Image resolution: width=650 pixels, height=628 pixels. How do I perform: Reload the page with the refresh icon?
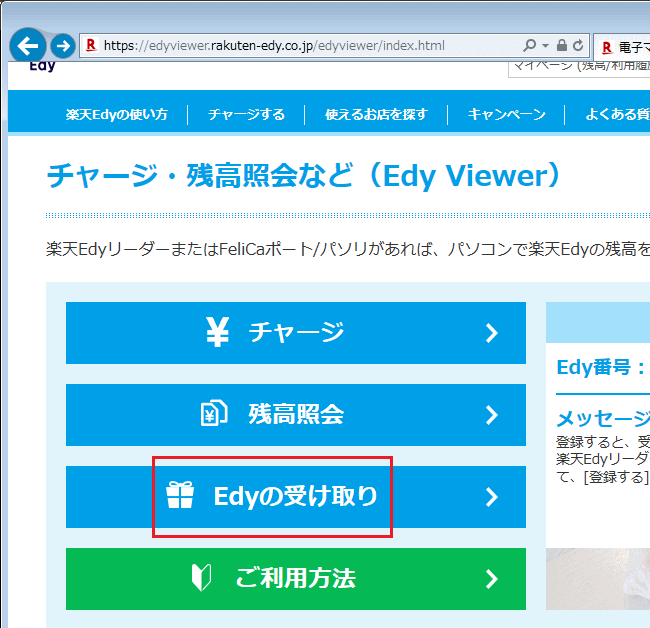pyautogui.click(x=578, y=45)
